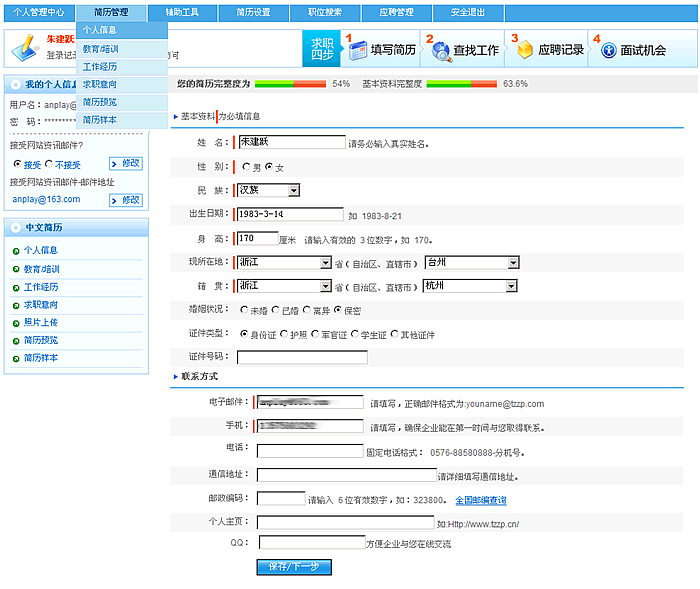Open the 民族 dropdown showing 汉族
The image size is (700, 589).
293,190
